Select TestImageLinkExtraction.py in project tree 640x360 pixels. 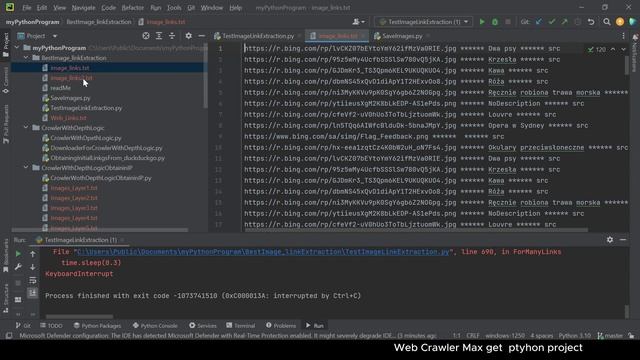[x=86, y=108]
